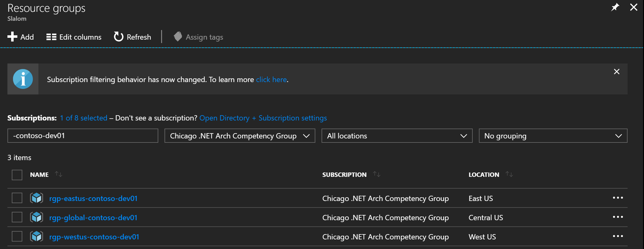Select the checkbox for rgp-global-contoso-dev01
Image resolution: width=644 pixels, height=249 pixels.
pos(17,217)
